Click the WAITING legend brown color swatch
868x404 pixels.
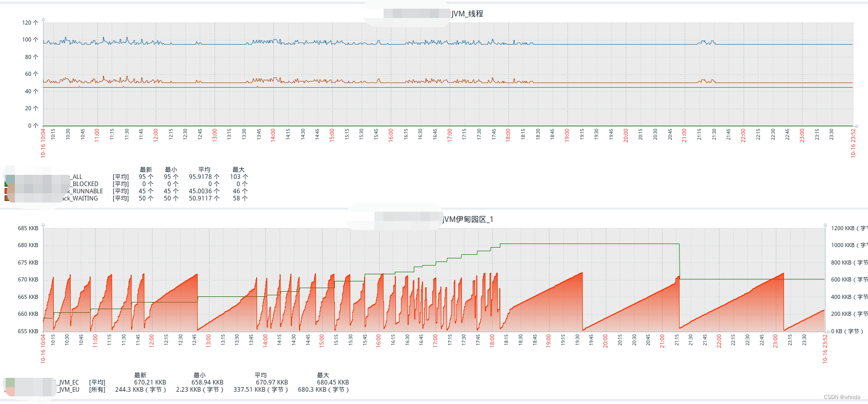click(6, 198)
